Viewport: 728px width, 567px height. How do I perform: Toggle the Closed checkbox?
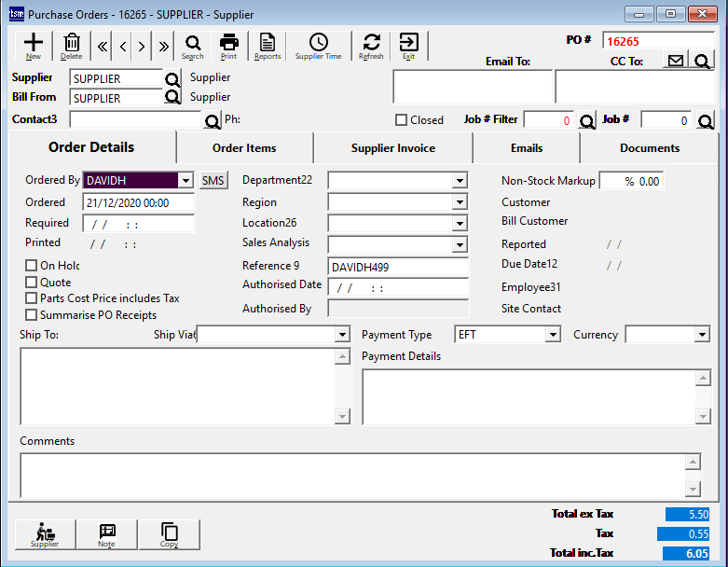[x=402, y=120]
